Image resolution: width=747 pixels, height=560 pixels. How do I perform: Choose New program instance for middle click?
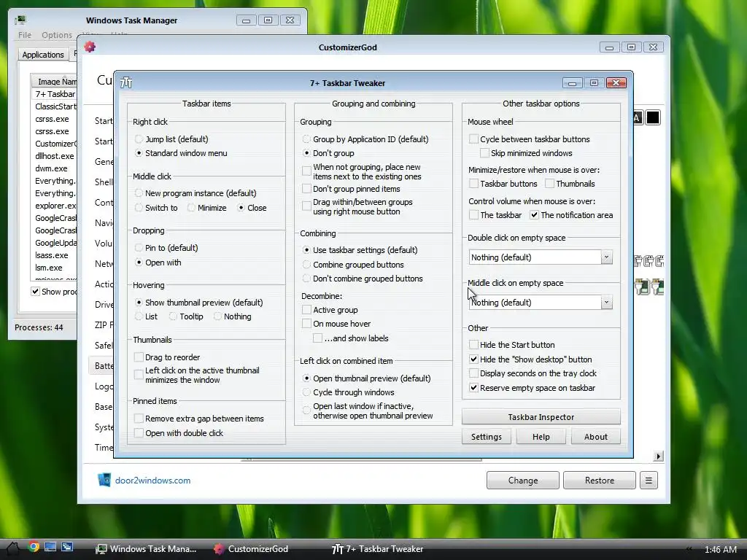click(x=196, y=192)
